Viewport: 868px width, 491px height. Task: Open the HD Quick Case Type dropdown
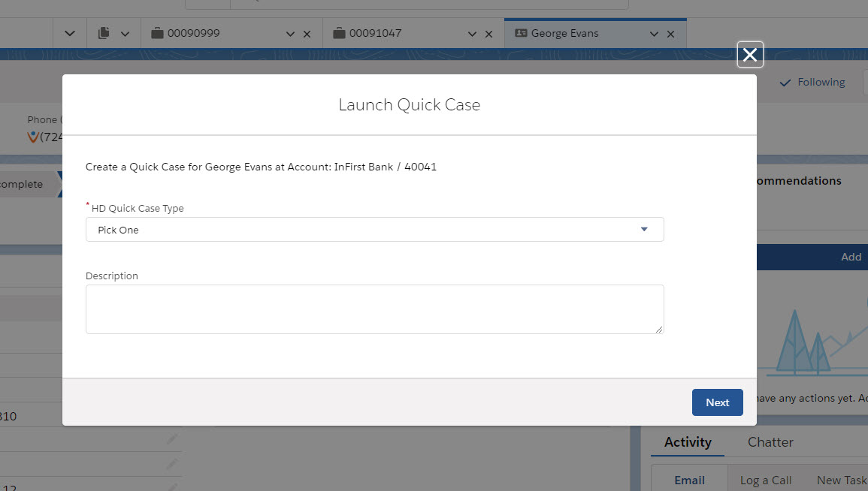(374, 230)
